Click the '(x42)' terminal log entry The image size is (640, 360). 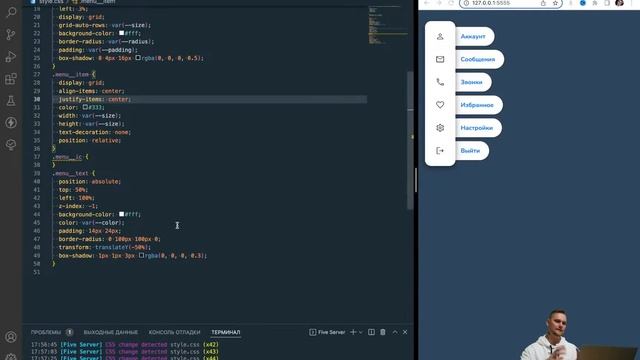click(x=211, y=344)
